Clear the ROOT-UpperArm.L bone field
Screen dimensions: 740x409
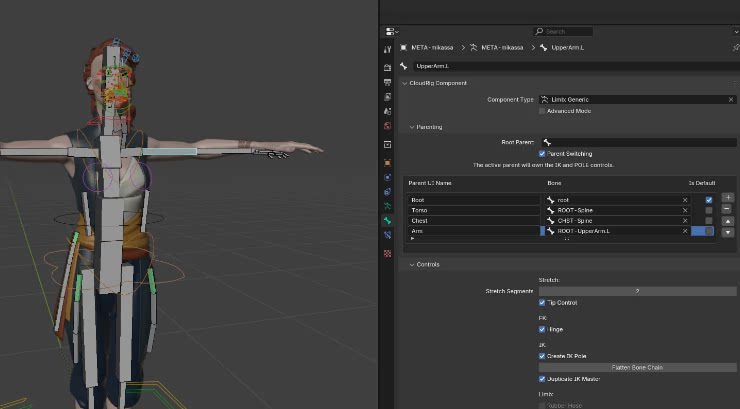click(685, 231)
